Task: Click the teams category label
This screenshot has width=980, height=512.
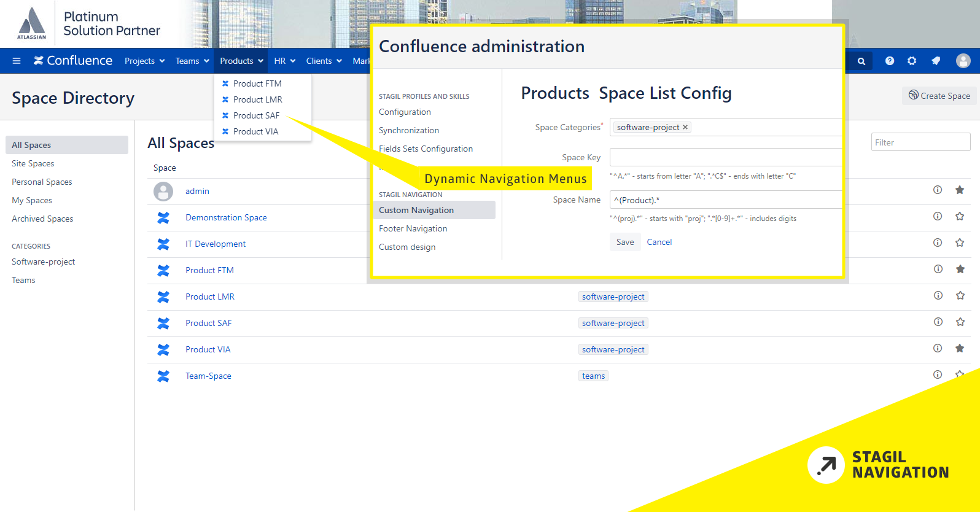Action: pos(593,376)
